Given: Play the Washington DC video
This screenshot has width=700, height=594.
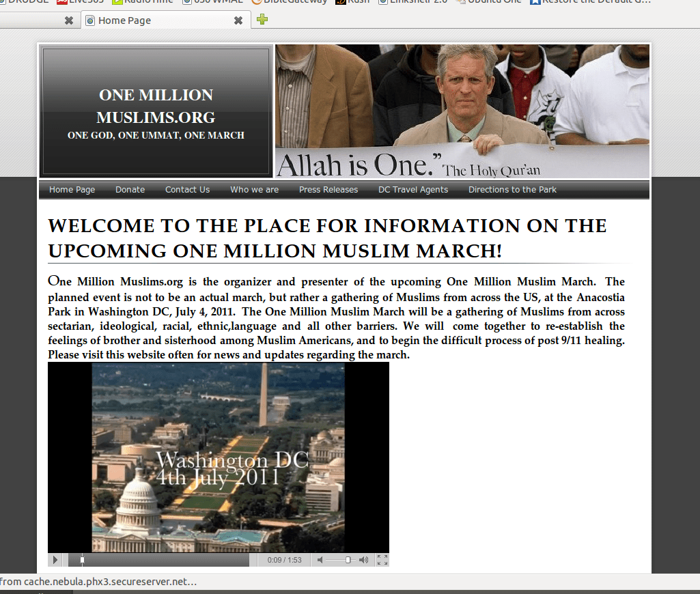Looking at the screenshot, I should (55, 560).
